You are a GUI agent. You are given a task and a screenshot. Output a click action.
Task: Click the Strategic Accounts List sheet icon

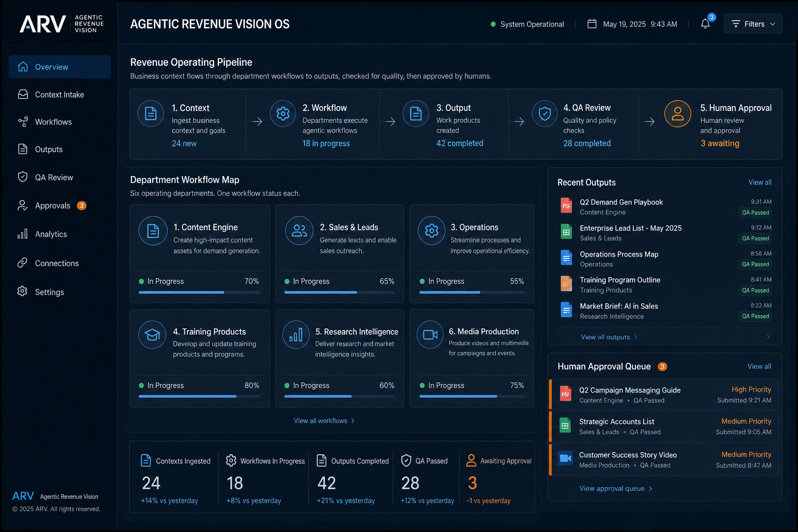(565, 425)
